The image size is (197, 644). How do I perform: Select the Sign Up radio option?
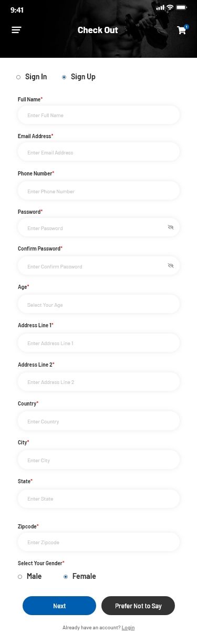[x=79, y=77]
